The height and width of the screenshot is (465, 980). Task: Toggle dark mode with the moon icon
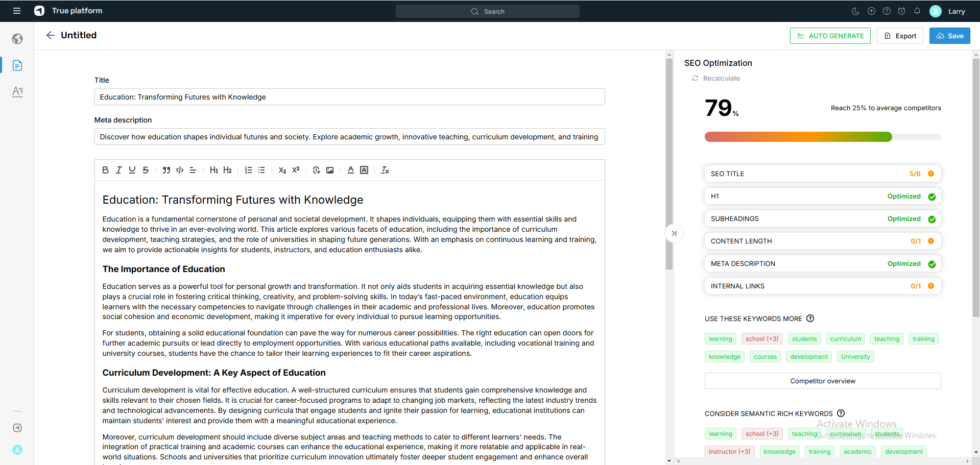click(855, 11)
